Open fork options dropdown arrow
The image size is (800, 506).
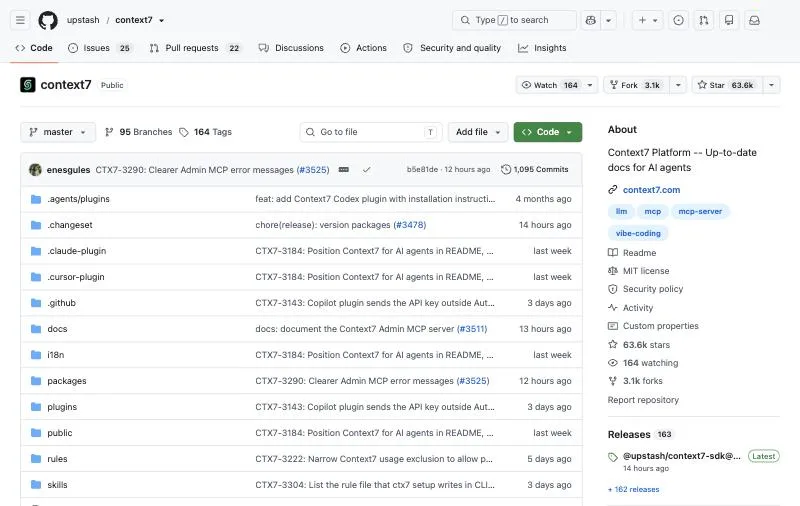(x=678, y=85)
